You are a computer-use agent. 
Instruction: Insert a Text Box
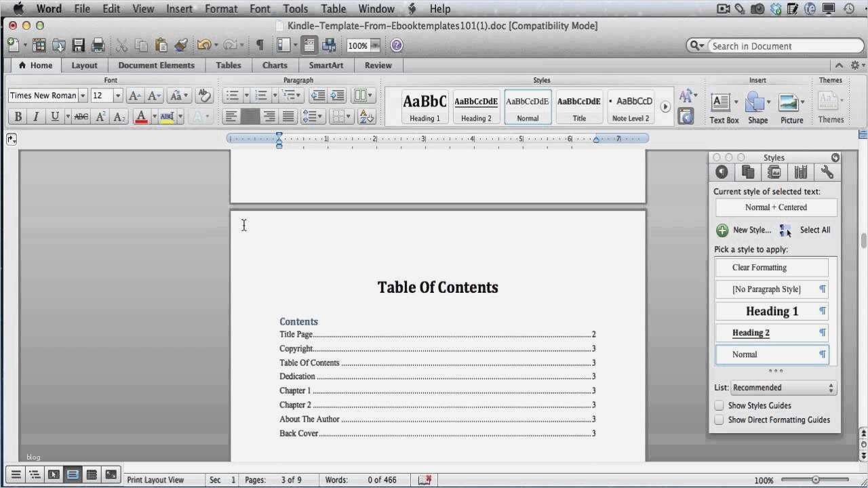click(x=724, y=108)
